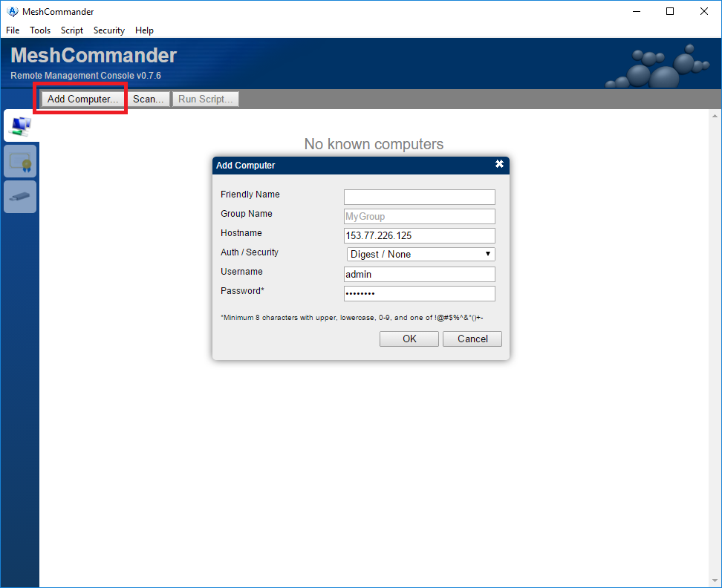This screenshot has width=722, height=588.
Task: Open the USB drive sidebar tab icon
Action: pos(20,197)
